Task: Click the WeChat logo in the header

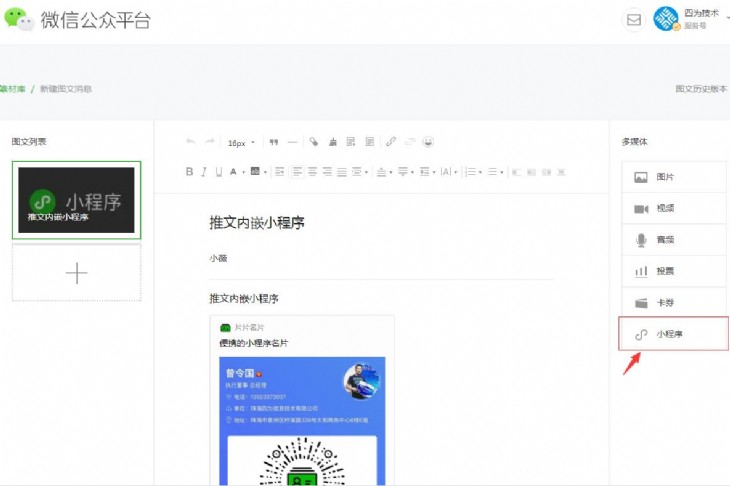Action: [19, 19]
